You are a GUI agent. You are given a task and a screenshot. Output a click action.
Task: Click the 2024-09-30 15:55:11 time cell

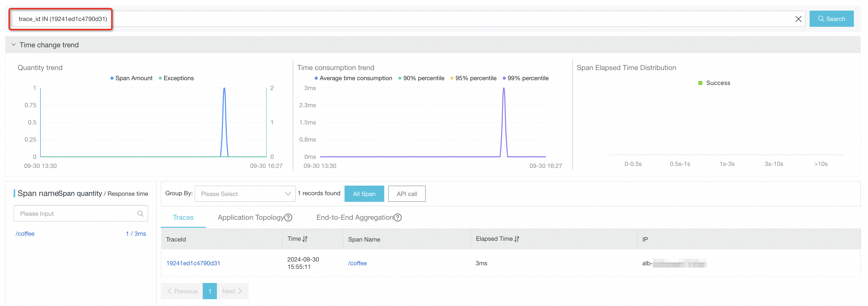303,263
